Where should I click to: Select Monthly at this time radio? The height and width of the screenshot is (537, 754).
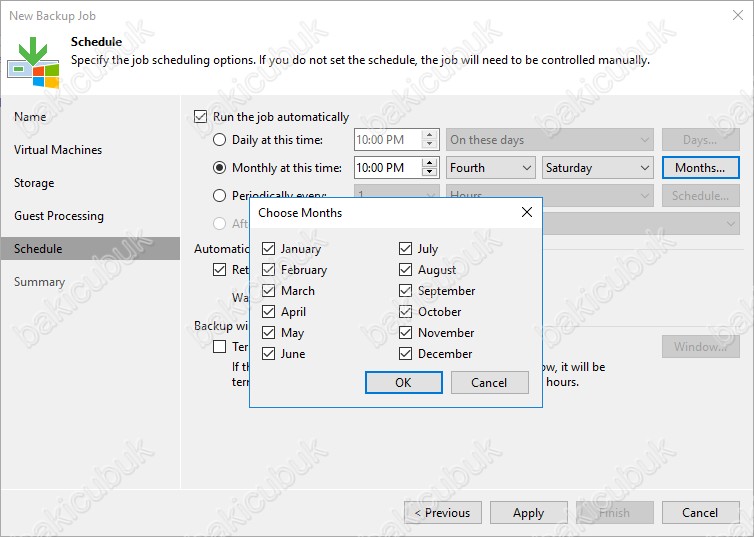[220, 168]
